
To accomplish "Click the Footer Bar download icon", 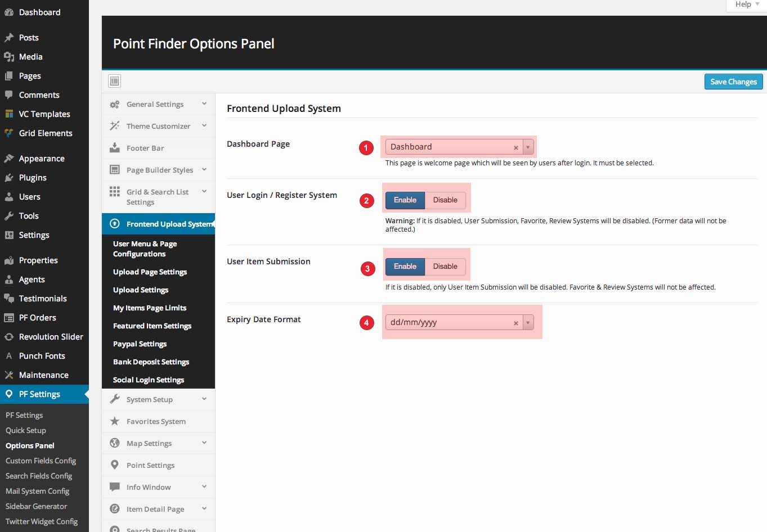I will coord(114,148).
